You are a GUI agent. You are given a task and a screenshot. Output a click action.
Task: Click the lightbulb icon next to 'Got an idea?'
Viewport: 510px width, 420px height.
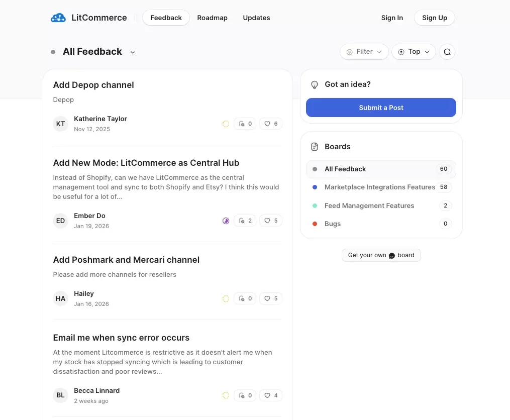point(315,84)
